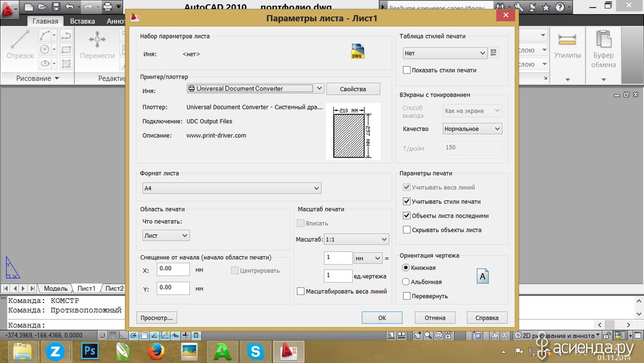Image resolution: width=644 pixels, height=363 pixels.
Task: Click the Redo arrow in quick access toolbar
Action: click(x=89, y=8)
